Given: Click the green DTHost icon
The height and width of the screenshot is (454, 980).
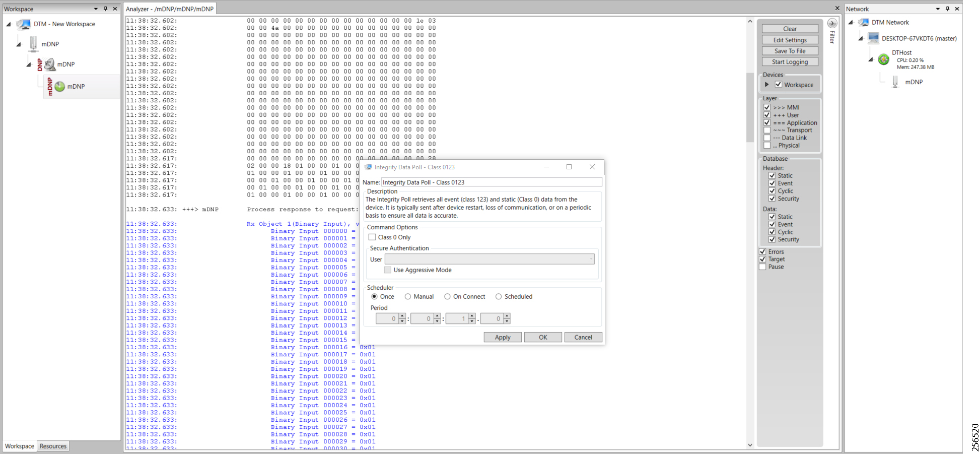Looking at the screenshot, I should coord(884,59).
